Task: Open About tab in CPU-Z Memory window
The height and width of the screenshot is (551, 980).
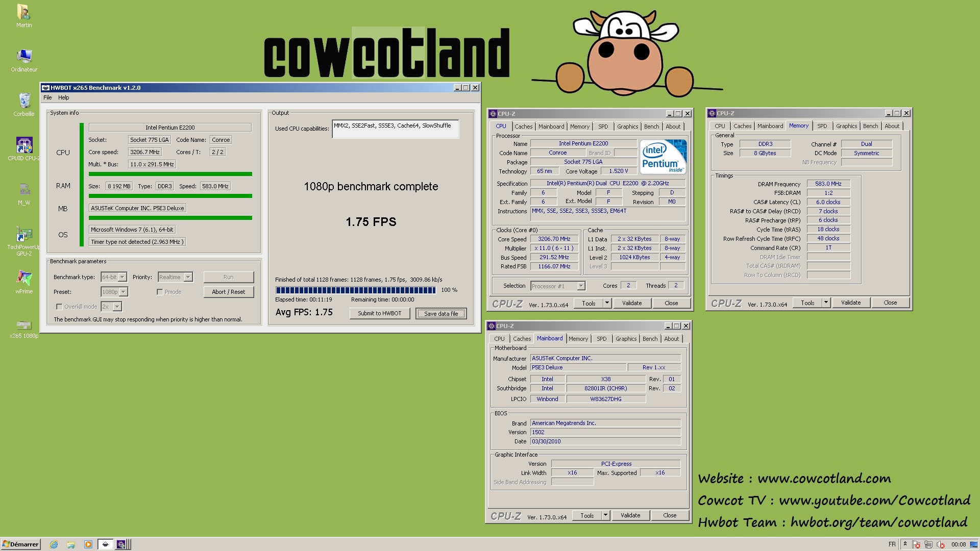Action: [892, 126]
